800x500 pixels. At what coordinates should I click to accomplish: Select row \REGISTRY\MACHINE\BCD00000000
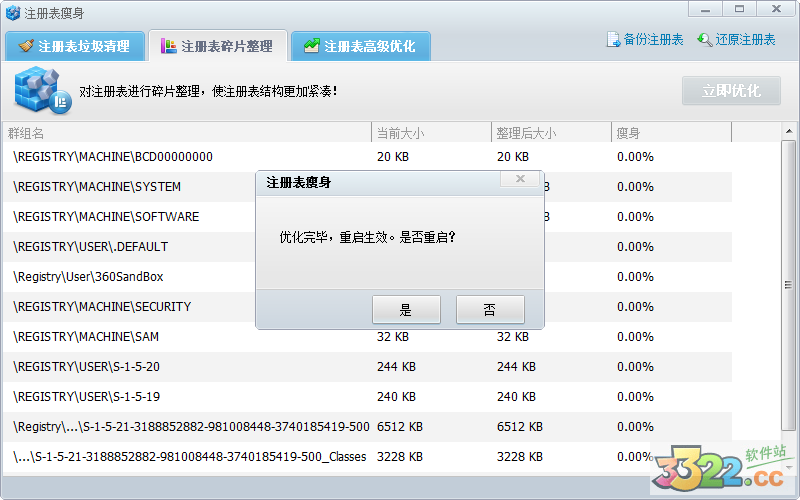tap(367, 157)
